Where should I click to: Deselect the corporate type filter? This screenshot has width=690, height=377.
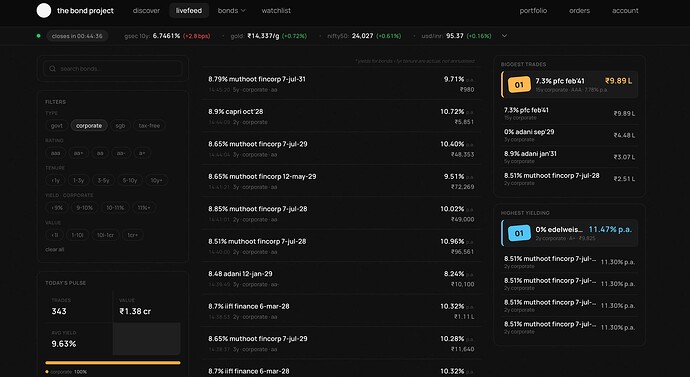pos(89,126)
